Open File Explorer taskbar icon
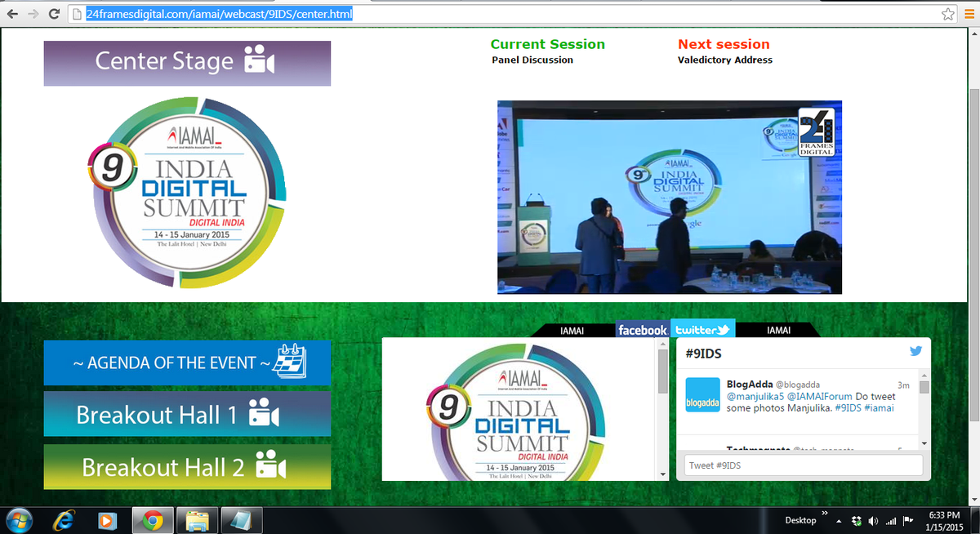 click(197, 519)
